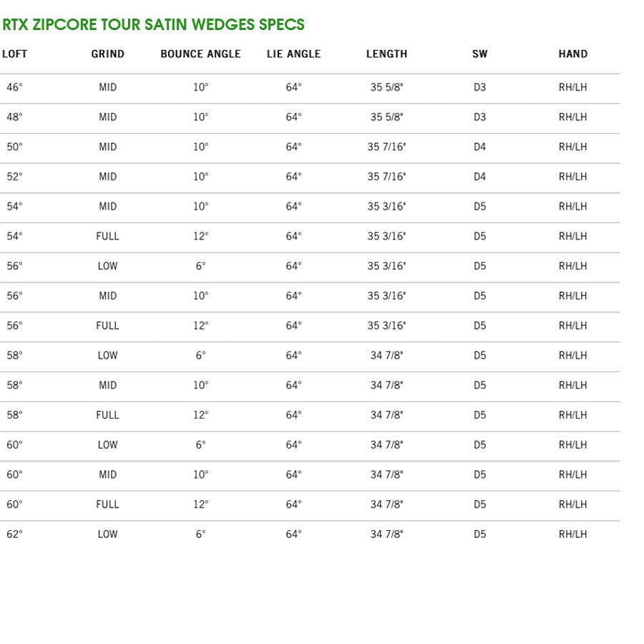Screen dimensions: 644x644
Task: Select the 60° loft in the LOW row
Action: pos(14,445)
